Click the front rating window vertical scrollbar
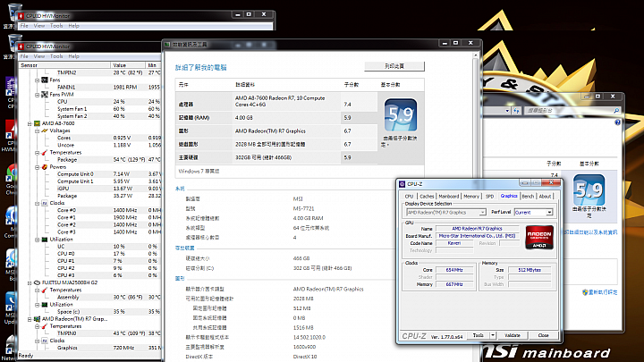This screenshot has width=644, height=362. tap(476, 206)
